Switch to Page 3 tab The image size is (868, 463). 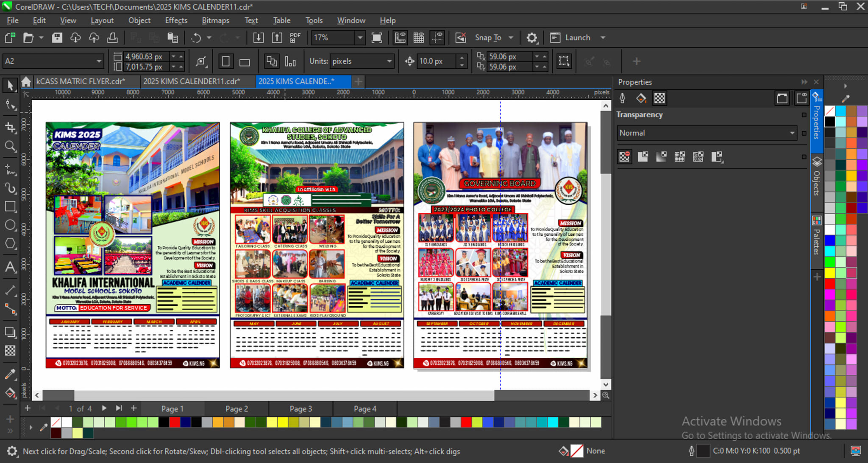pos(301,409)
